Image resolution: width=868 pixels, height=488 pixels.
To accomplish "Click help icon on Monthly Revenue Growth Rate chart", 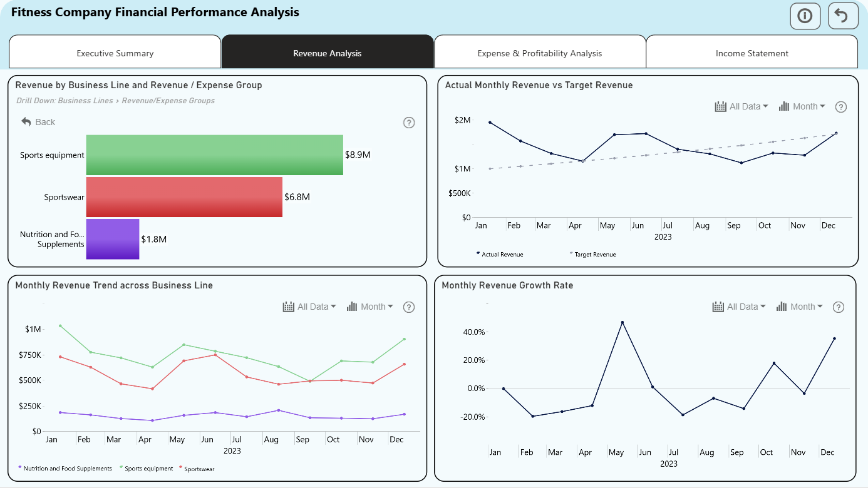I will click(x=839, y=307).
